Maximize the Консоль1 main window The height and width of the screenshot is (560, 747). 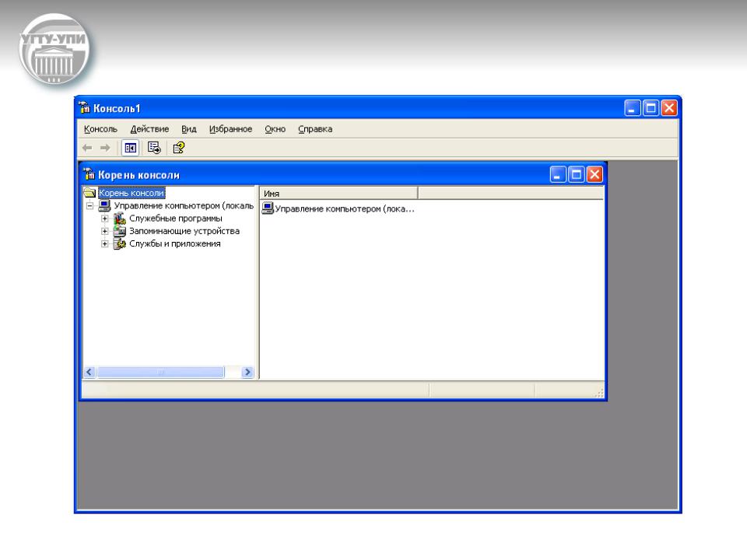coord(651,108)
